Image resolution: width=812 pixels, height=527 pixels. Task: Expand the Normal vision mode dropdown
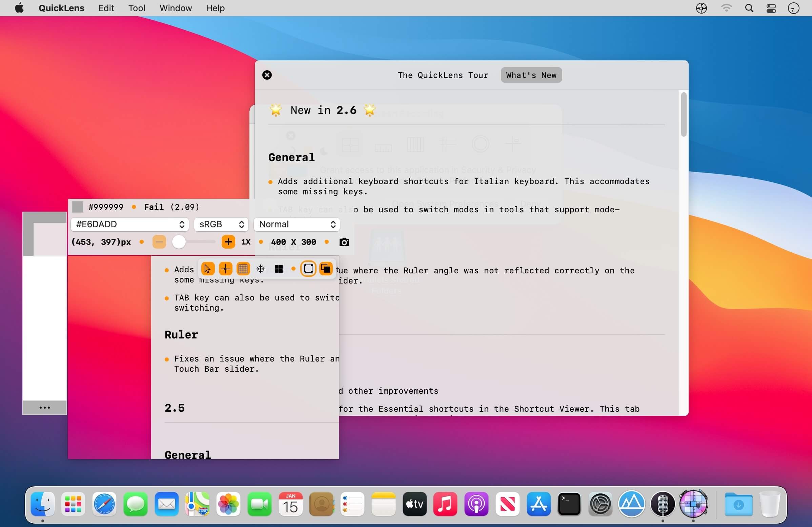point(297,224)
